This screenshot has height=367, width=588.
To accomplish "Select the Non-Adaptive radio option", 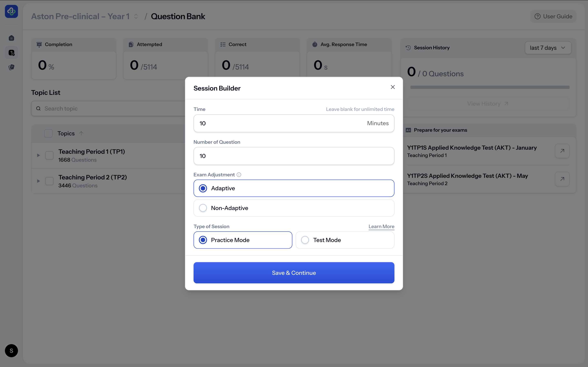I will (x=203, y=208).
